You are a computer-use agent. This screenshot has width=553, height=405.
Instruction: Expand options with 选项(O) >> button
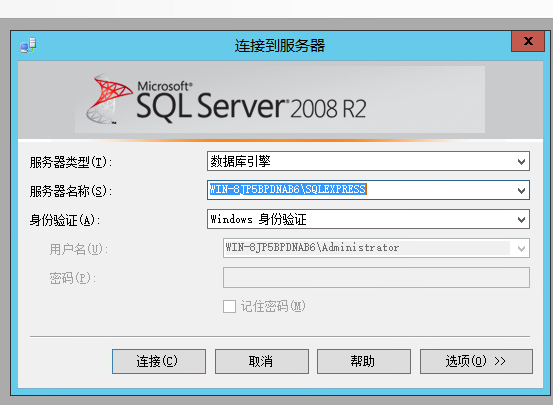click(x=476, y=361)
